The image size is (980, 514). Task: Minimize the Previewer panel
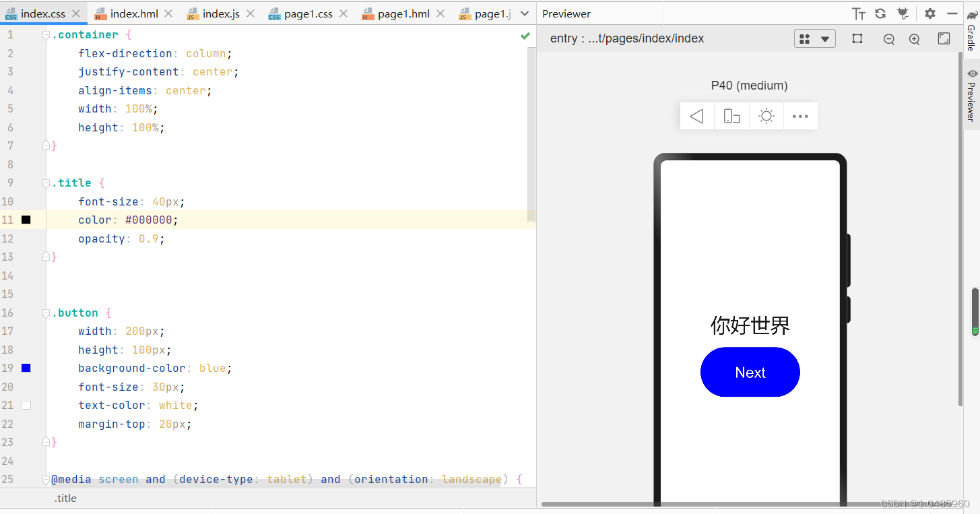pyautogui.click(x=952, y=13)
